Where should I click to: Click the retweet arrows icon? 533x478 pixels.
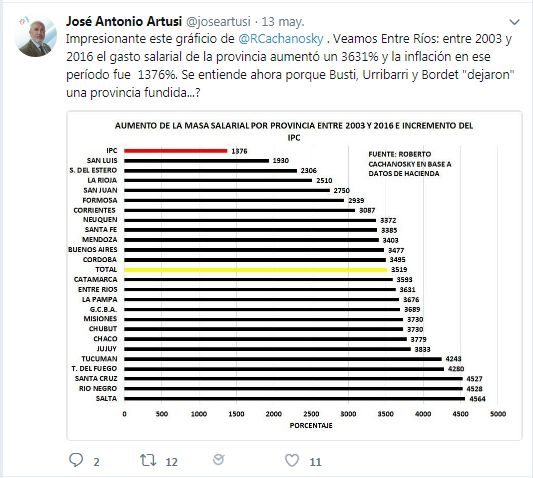click(148, 460)
